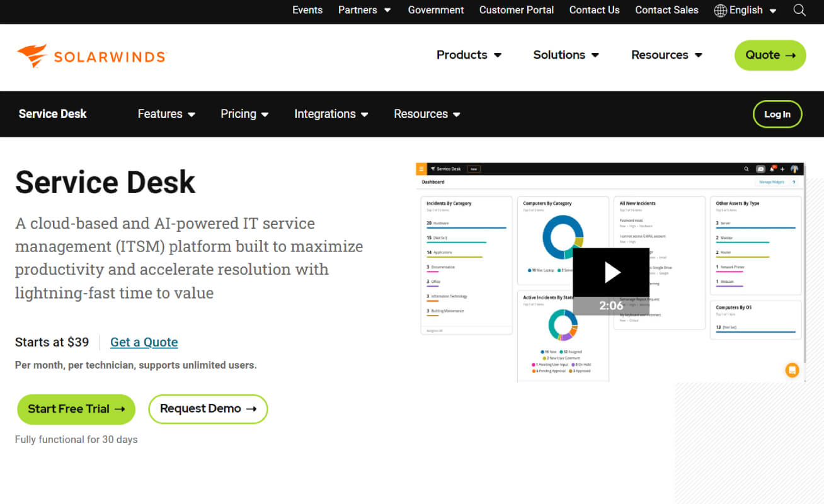The width and height of the screenshot is (824, 504).
Task: Click the 'Computers By Category' widget title
Action: (547, 203)
